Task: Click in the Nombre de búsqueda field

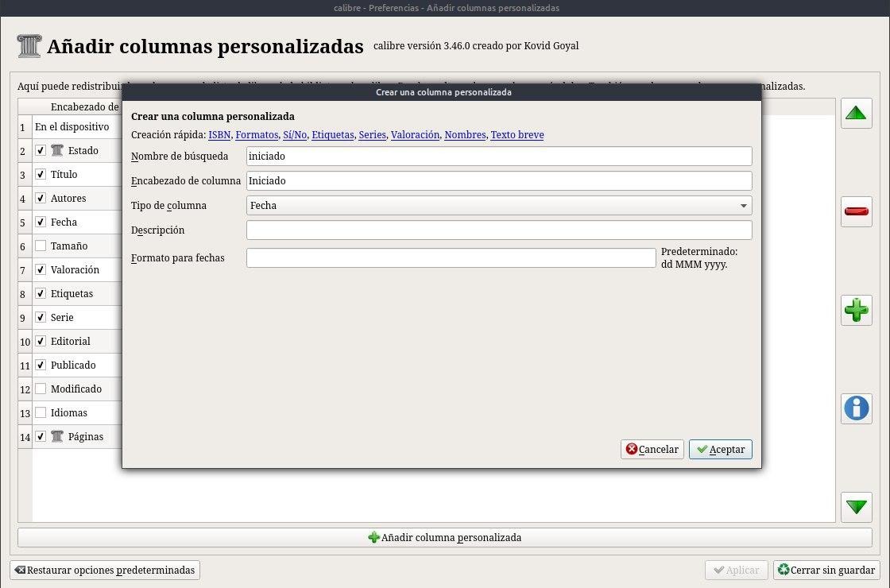Action: click(499, 156)
